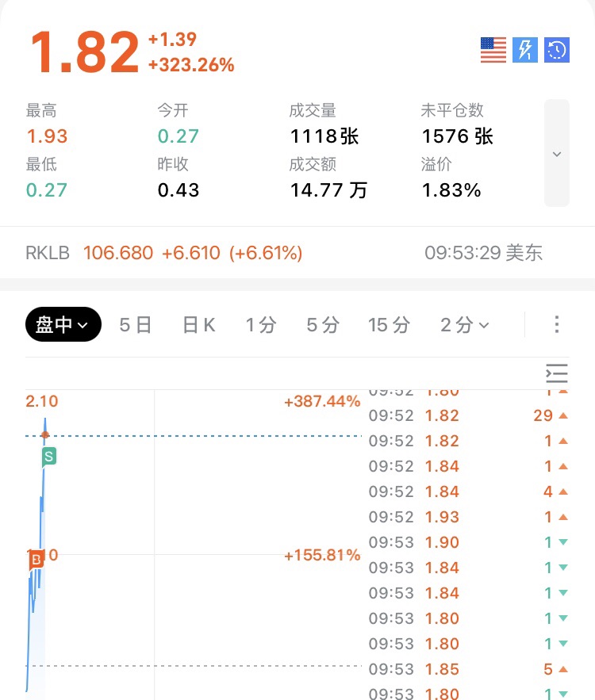Open the three-dot chart options menu
Viewport: 595px width, 700px height.
coord(557,324)
